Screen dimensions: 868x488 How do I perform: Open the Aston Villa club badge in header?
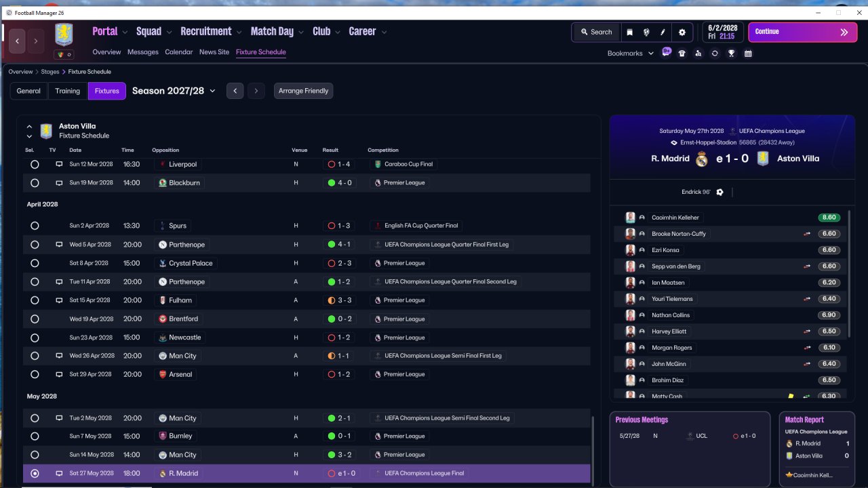click(x=64, y=35)
